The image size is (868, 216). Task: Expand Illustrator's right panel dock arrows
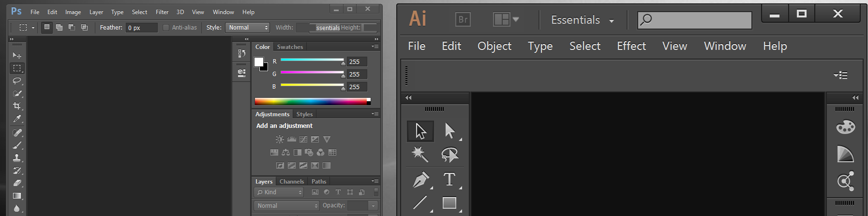click(855, 98)
